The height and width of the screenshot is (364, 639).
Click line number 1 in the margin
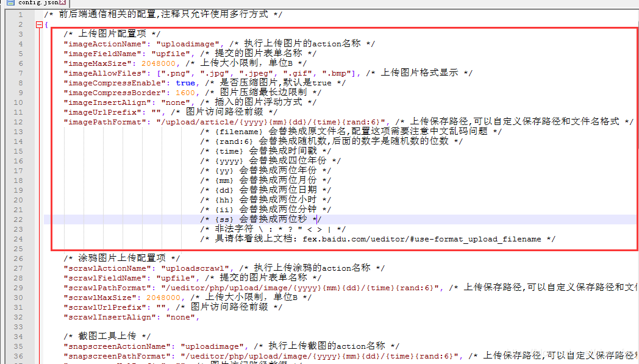pos(20,15)
